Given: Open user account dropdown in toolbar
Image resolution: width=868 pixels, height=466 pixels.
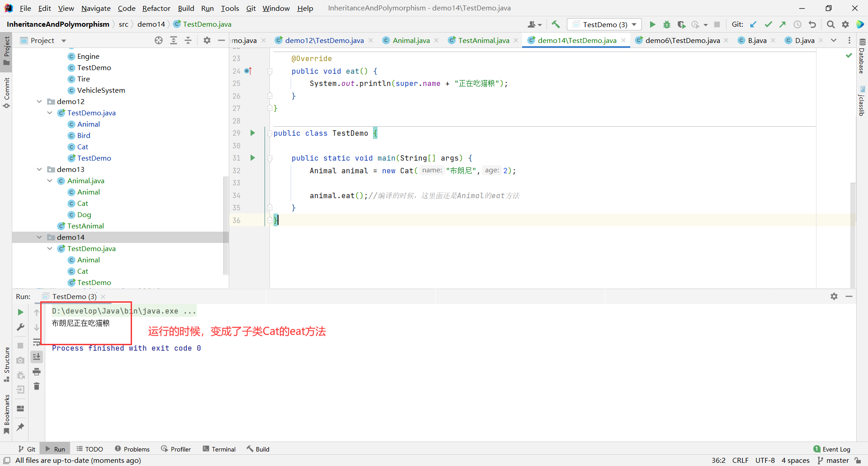Looking at the screenshot, I should click(x=534, y=24).
